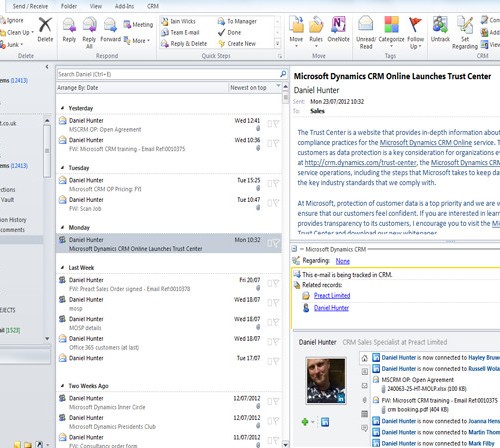Viewport: 500px width, 448px height.
Task: Toggle Unread/Read status icon
Action: pos(366,25)
